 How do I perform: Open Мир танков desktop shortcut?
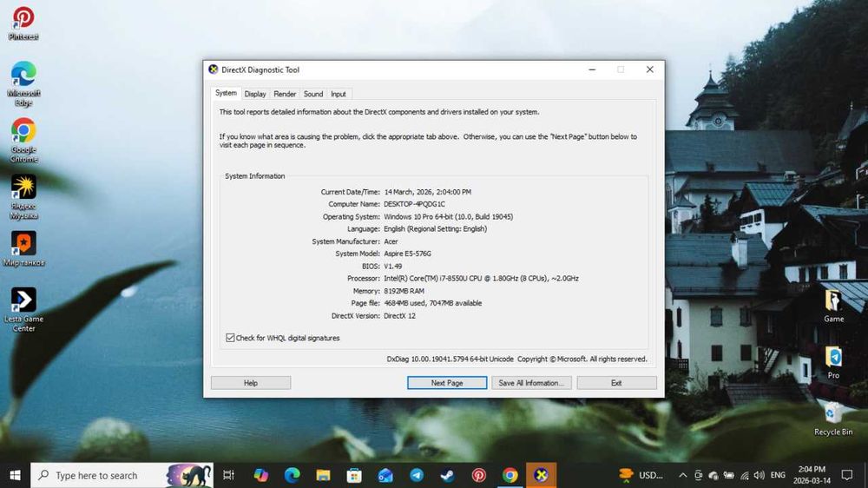(x=23, y=248)
